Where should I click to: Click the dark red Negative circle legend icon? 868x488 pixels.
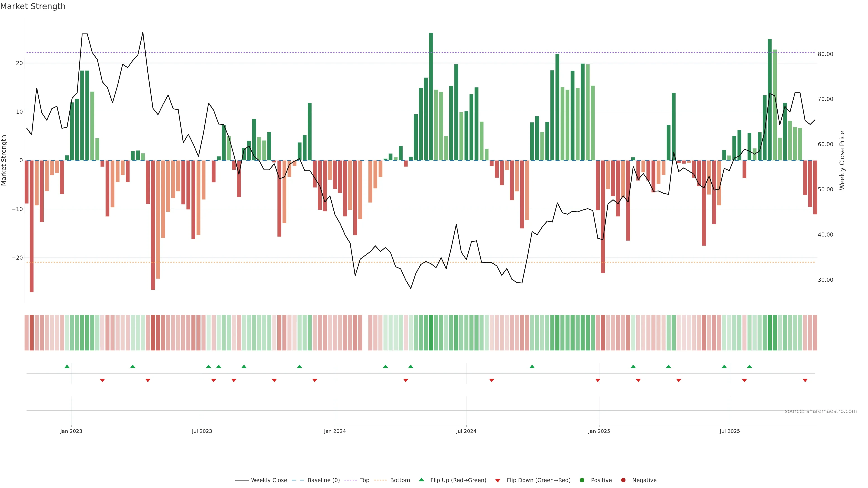point(623,480)
